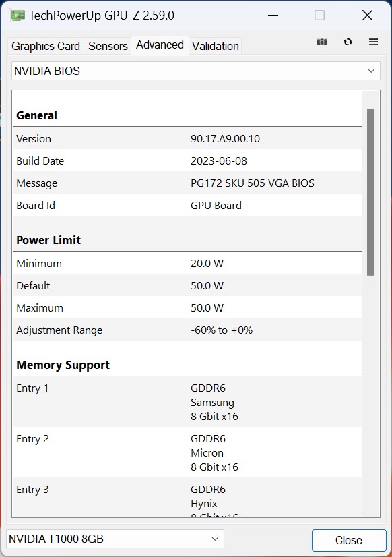The image size is (392, 557).
Task: Click the Close button
Action: [349, 540]
